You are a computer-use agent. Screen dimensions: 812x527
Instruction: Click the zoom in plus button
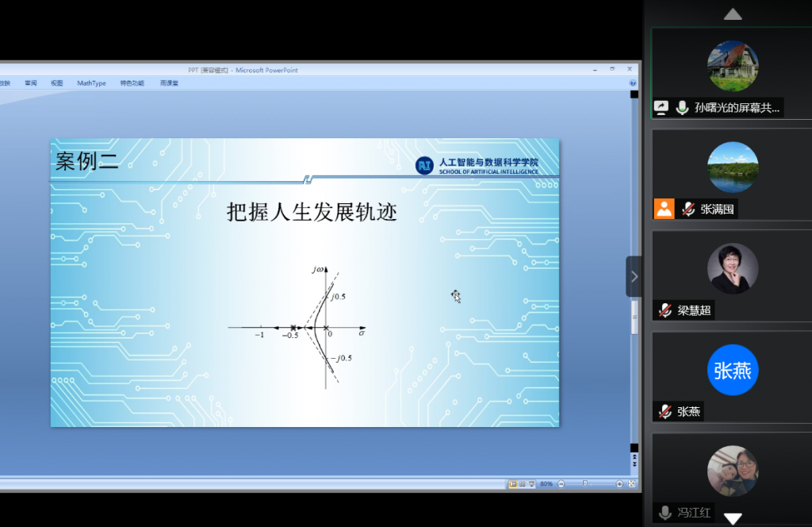pyautogui.click(x=620, y=483)
